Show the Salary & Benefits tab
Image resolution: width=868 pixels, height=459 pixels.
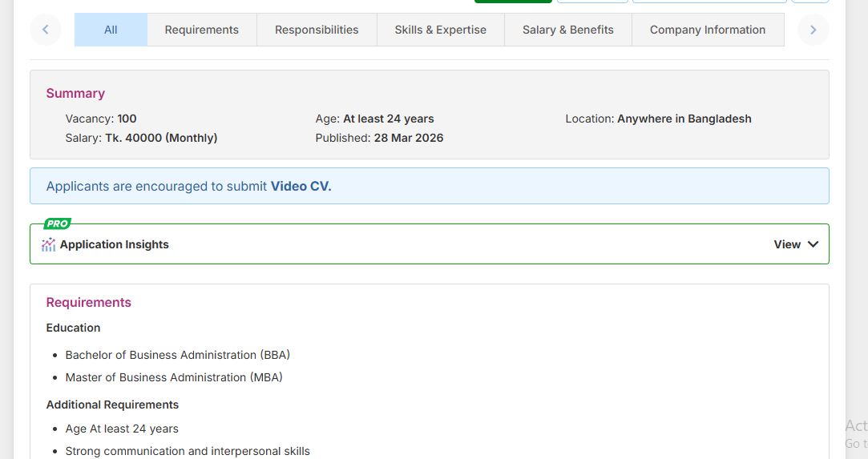tap(567, 30)
